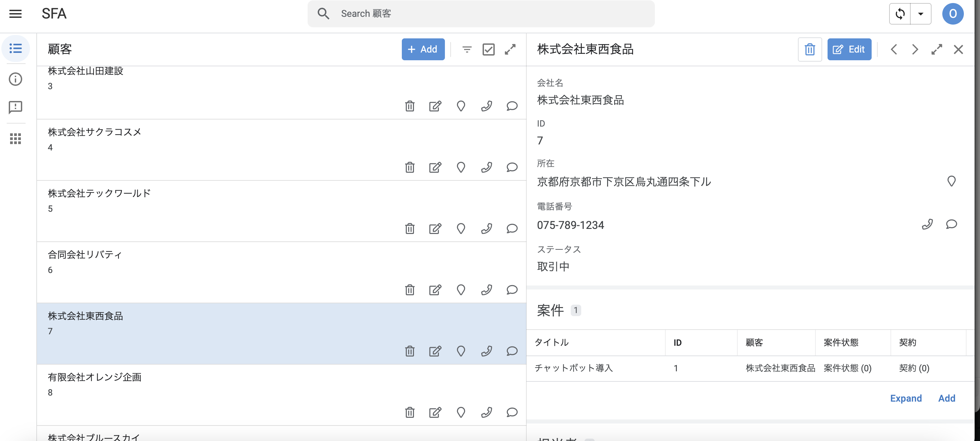
Task: Close the 株式会社東西食品 detail panel
Action: pyautogui.click(x=958, y=49)
